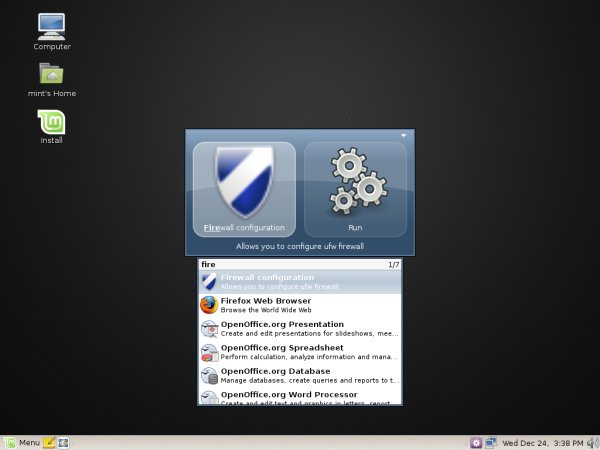Image resolution: width=600 pixels, height=450 pixels.
Task: Choose OpenOffice.org Presentation result
Action: (x=300, y=328)
